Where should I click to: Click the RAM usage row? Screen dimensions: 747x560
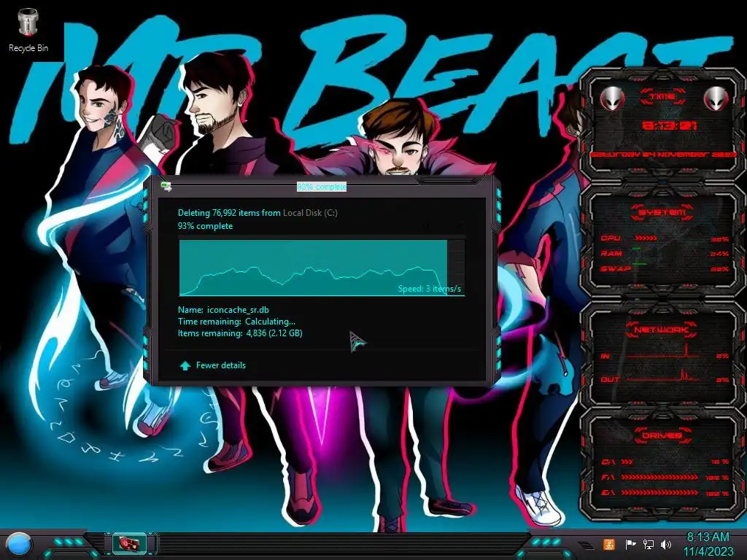pyautogui.click(x=664, y=254)
